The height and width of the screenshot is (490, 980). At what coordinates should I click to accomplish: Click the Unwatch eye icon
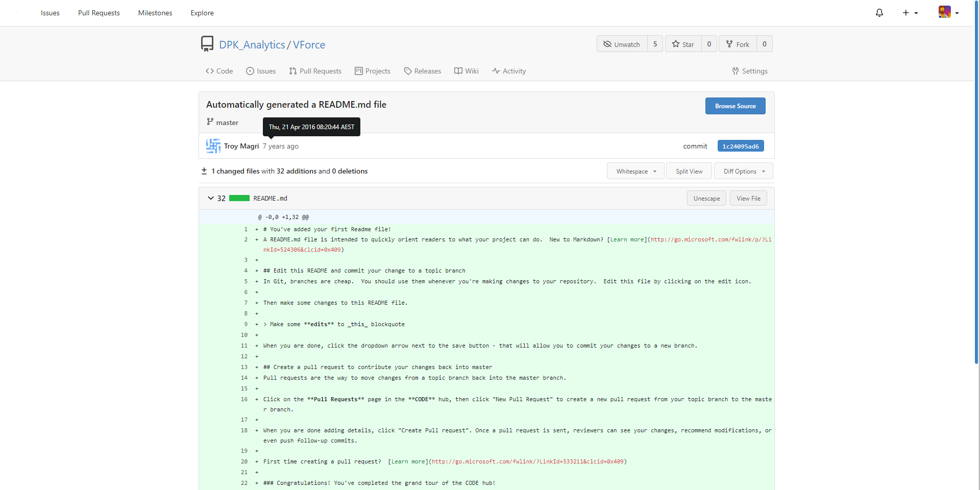point(607,44)
